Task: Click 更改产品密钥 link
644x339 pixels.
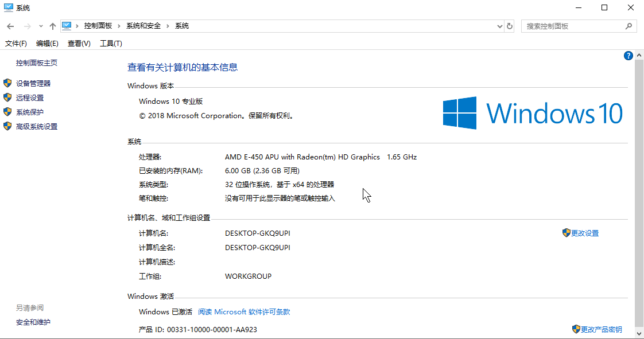Action: [602, 330]
